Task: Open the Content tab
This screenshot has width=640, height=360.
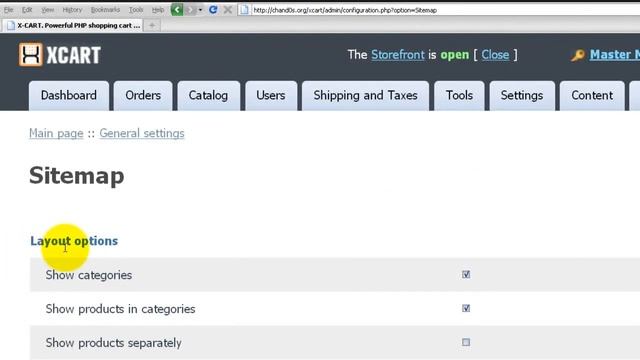Action: (x=592, y=96)
